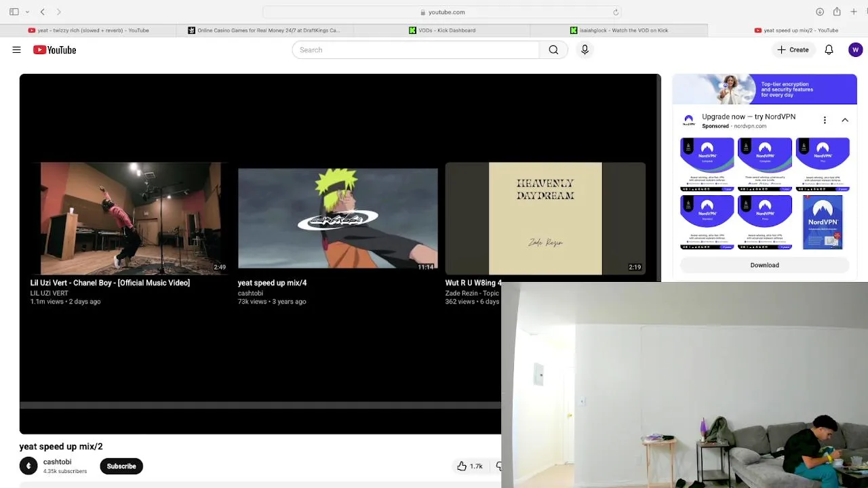Go forward with Safari forward arrow
The image size is (868, 488).
tap(58, 12)
